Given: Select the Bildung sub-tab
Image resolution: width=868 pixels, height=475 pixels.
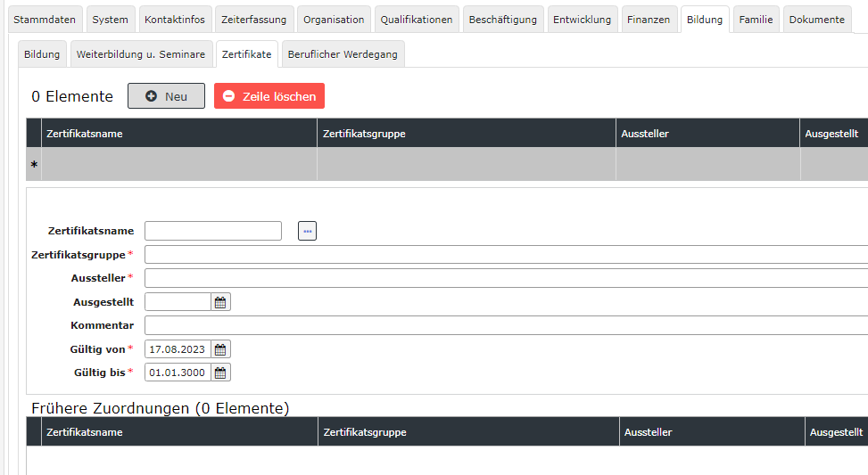Looking at the screenshot, I should (x=42, y=54).
